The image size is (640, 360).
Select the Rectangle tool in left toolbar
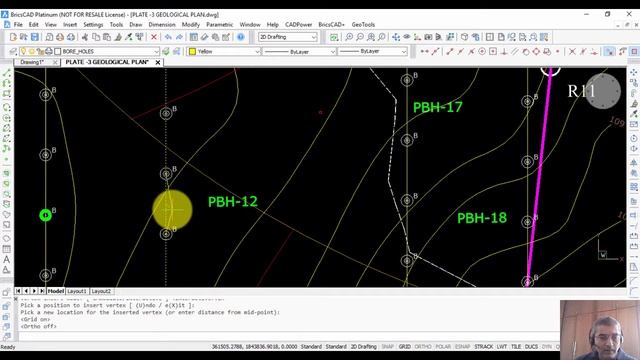[7, 93]
